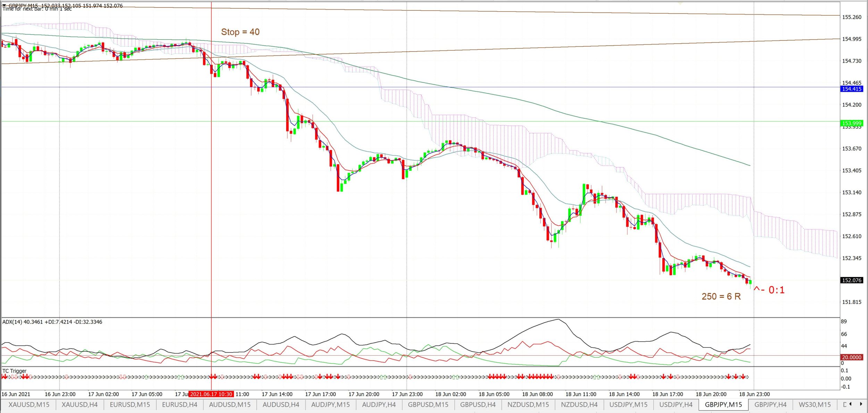Show the GBPUSD,M15 chart tab

coord(428,405)
